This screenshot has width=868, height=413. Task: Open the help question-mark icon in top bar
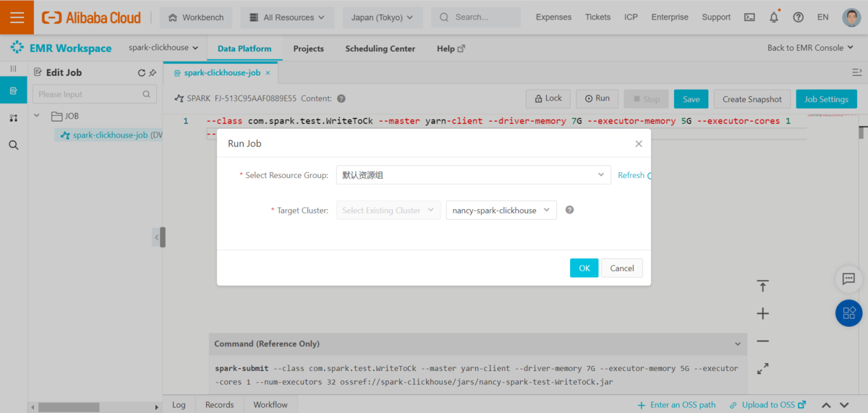(x=799, y=17)
